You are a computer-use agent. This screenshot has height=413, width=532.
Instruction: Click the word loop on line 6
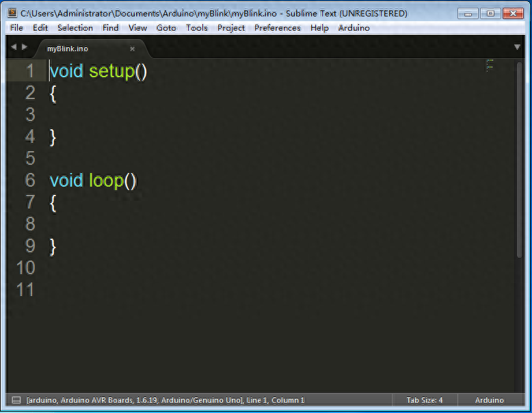pyautogui.click(x=106, y=181)
